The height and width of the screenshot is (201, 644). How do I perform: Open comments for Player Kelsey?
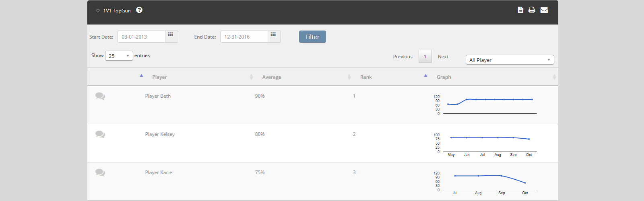tap(100, 135)
